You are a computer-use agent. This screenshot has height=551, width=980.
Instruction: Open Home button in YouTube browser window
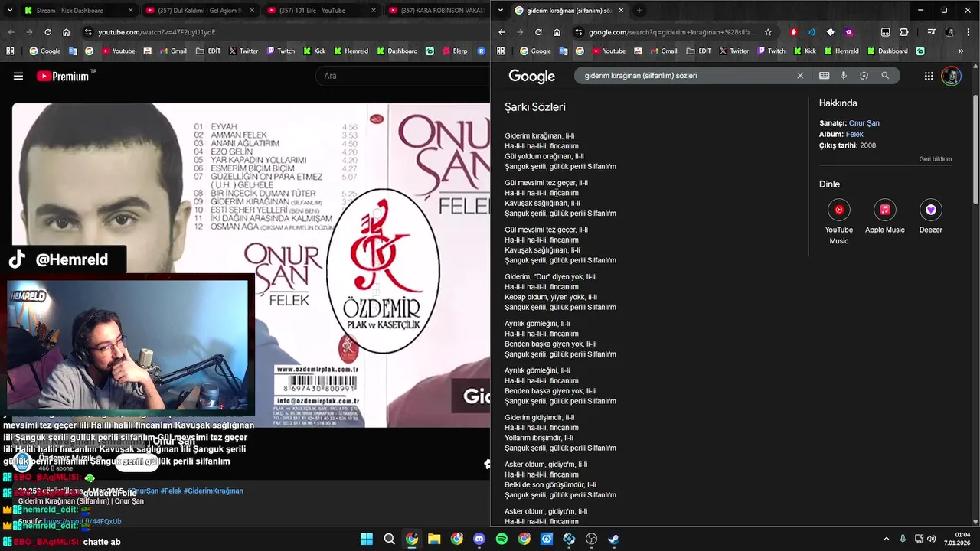pyautogui.click(x=67, y=32)
